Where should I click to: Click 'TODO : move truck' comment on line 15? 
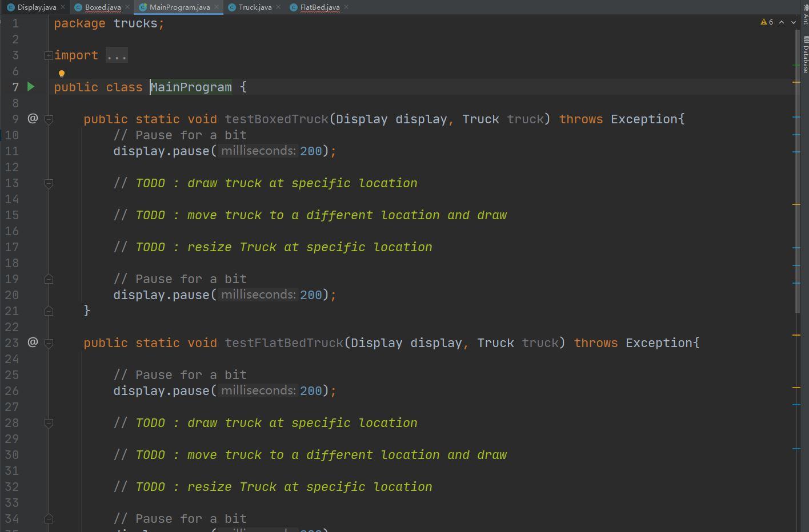click(310, 215)
